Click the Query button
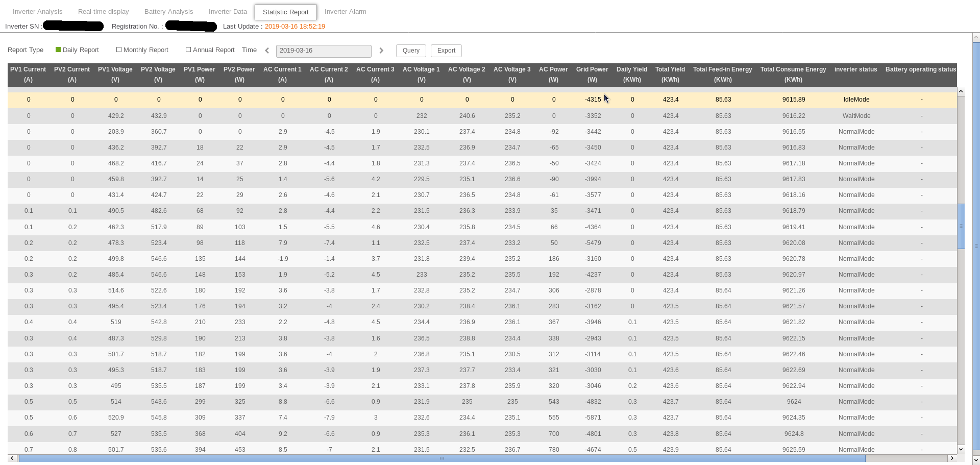The height and width of the screenshot is (465, 980). tap(411, 51)
